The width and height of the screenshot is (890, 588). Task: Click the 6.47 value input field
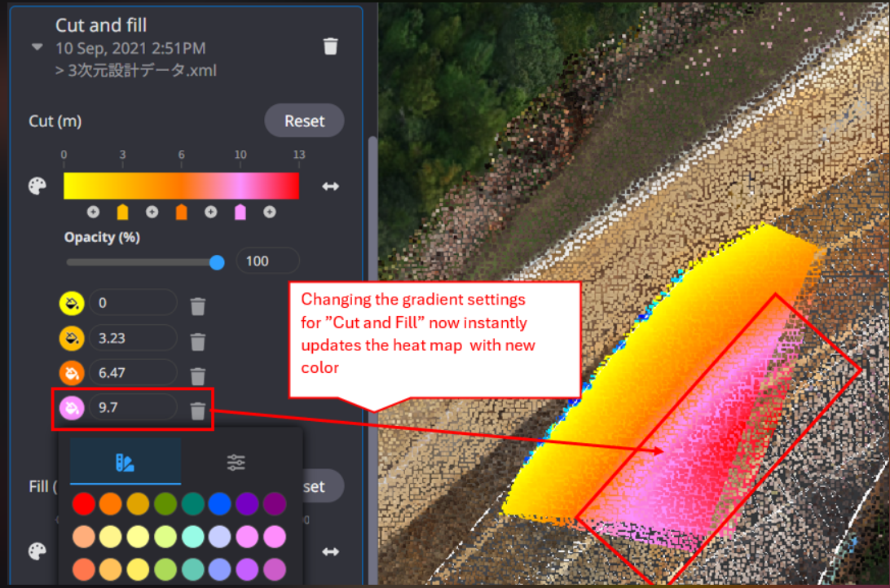point(133,374)
